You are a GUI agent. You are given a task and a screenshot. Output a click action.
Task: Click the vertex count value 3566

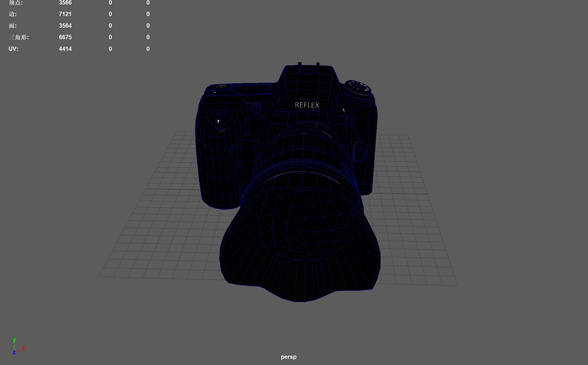tap(65, 3)
